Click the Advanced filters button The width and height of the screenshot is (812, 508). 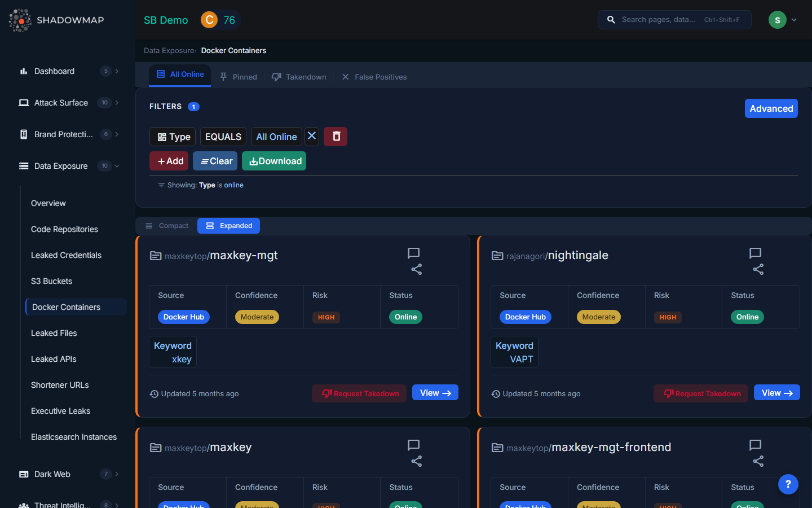coord(771,108)
